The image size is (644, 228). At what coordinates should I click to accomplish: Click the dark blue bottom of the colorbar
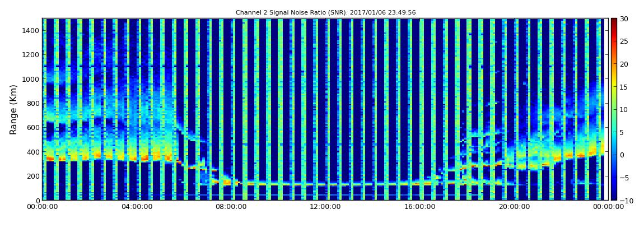coord(614,197)
